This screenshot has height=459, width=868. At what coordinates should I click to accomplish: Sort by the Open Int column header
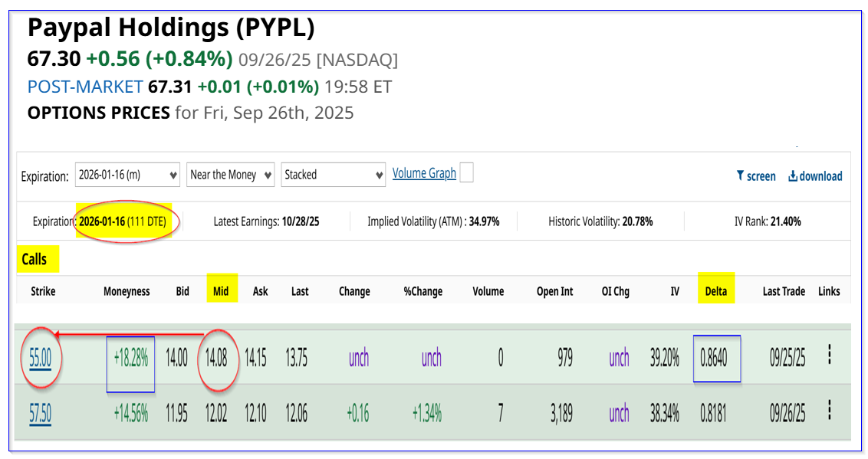554,291
